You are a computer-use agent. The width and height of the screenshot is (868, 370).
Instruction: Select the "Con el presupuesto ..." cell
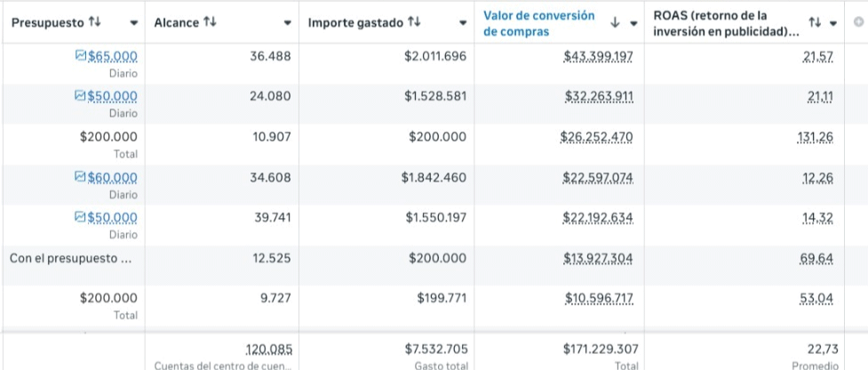[71, 258]
